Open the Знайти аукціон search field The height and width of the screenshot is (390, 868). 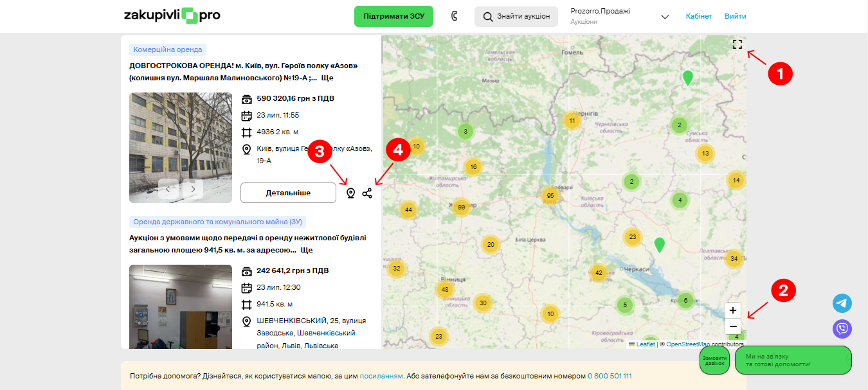[x=516, y=16]
